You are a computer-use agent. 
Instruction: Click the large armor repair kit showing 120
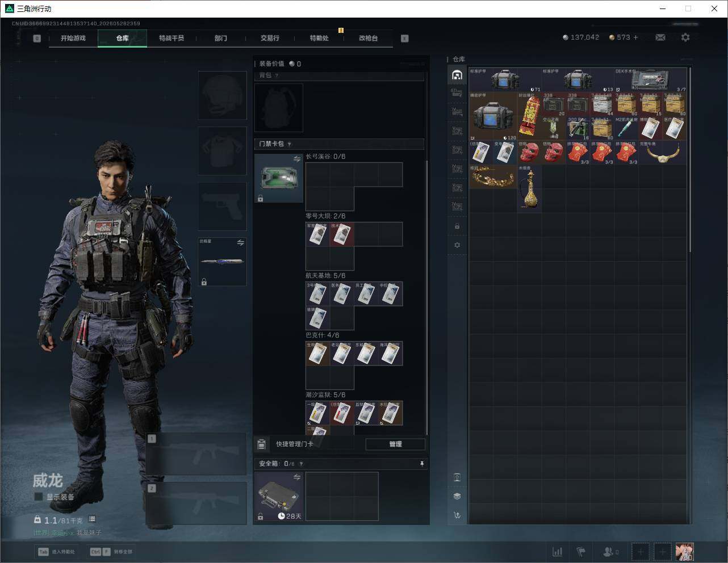(x=493, y=116)
